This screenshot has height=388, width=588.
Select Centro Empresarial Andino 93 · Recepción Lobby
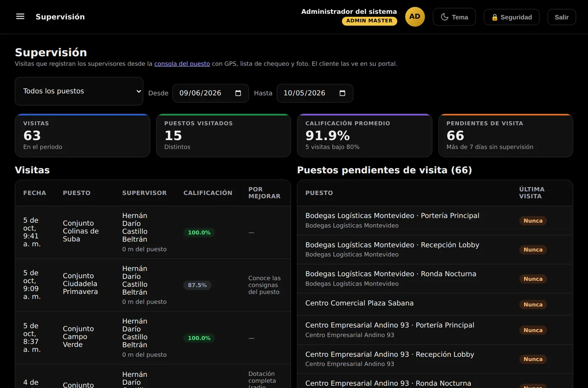[435, 359]
